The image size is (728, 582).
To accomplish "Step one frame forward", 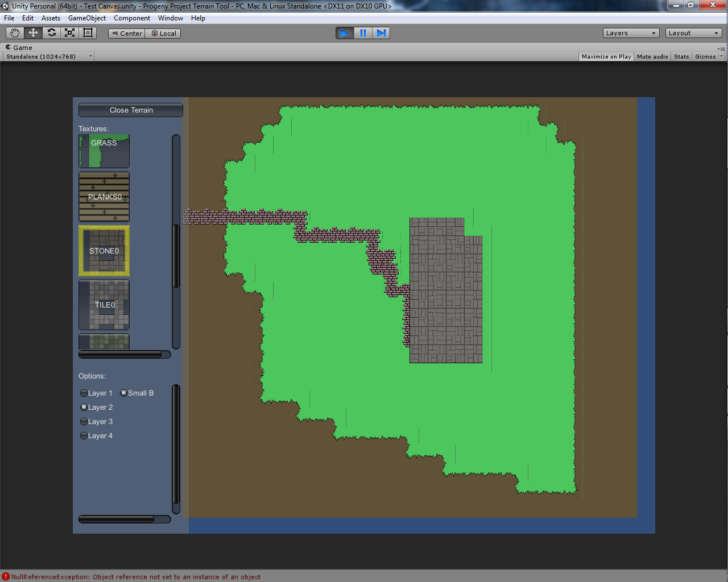I will pyautogui.click(x=381, y=33).
